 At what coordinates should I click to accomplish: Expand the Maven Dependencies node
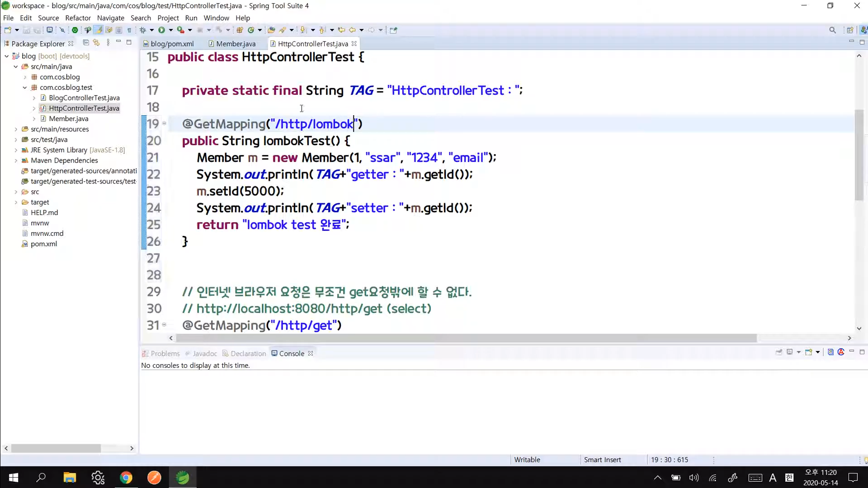pos(16,160)
